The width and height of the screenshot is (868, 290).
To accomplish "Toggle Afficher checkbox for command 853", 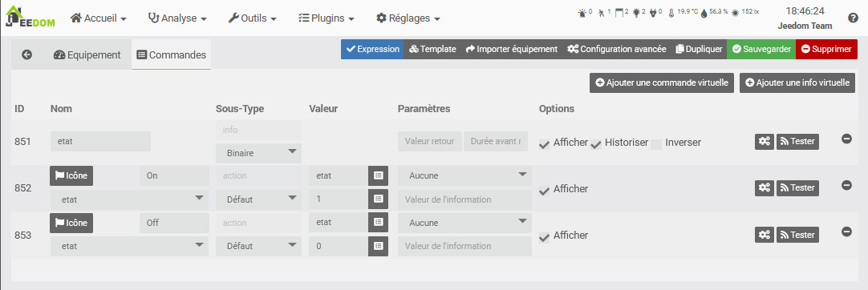I will [545, 236].
